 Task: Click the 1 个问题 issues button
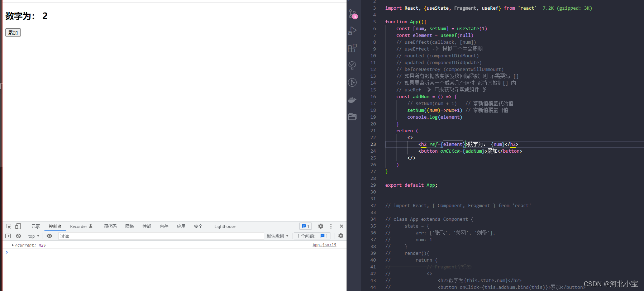pyautogui.click(x=312, y=236)
